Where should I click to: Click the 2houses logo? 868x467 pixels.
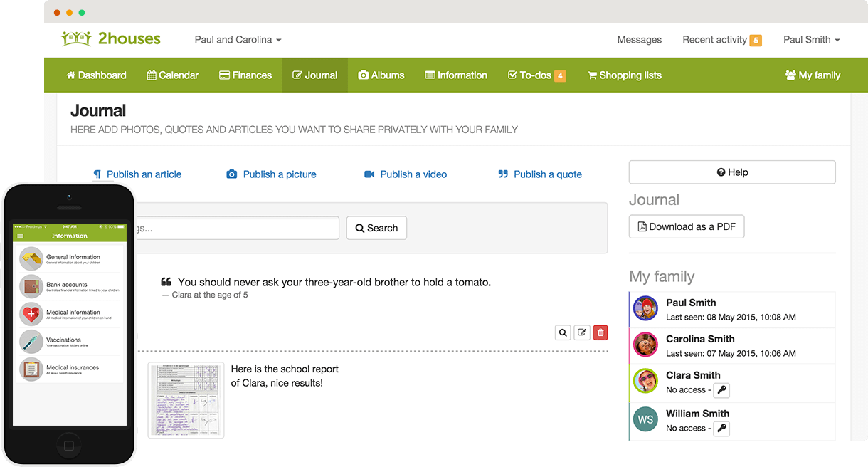coord(111,39)
